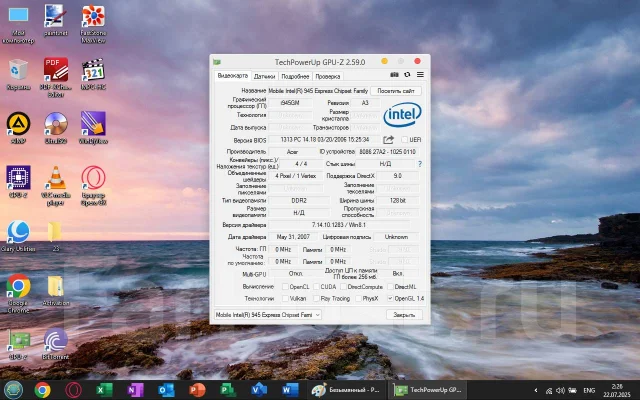The image size is (640, 400).
Task: Open the Start menu orb
Action: click(x=13, y=390)
